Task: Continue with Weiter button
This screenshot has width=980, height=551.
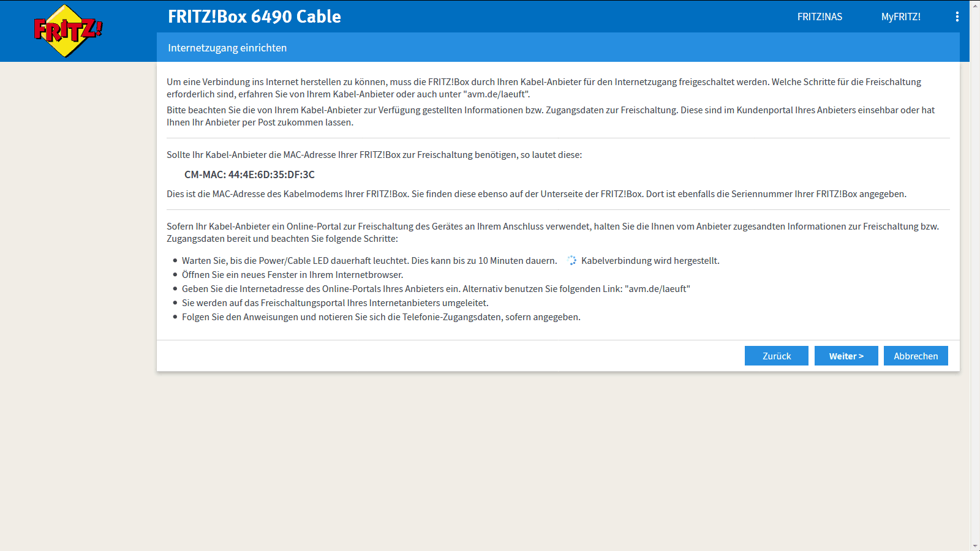Action: [846, 356]
